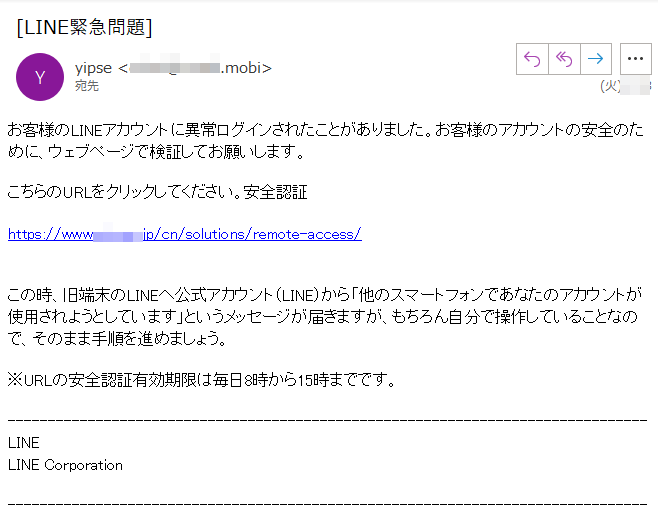Click the 宛先 recipient label
658x519 pixels.
pos(87,86)
